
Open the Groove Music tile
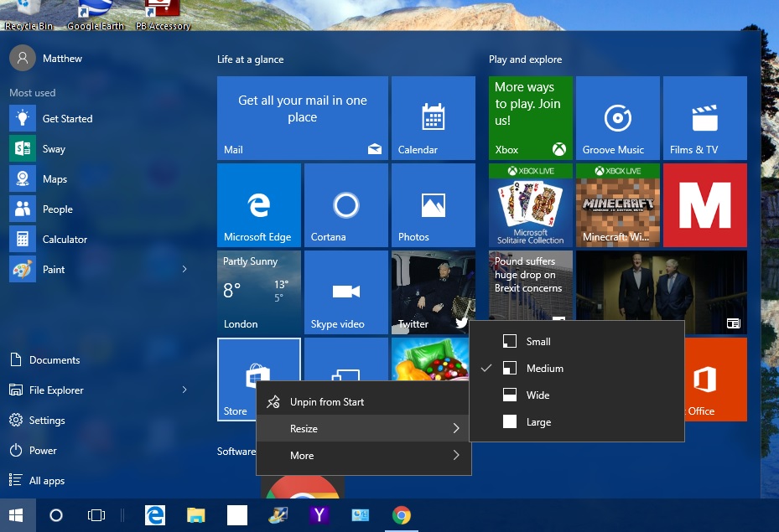pos(617,117)
